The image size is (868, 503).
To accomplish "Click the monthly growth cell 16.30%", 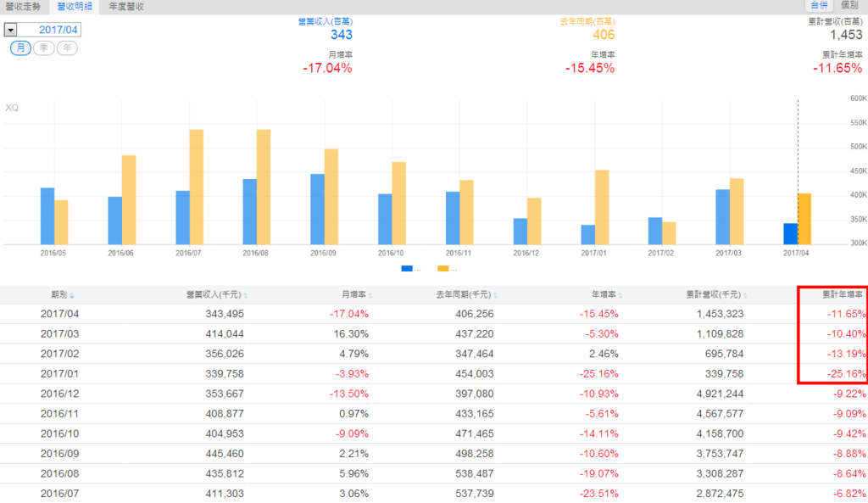I will (351, 334).
